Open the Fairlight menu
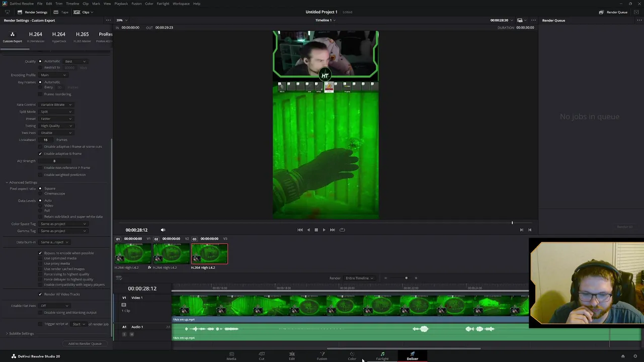This screenshot has width=644, height=362. (163, 4)
